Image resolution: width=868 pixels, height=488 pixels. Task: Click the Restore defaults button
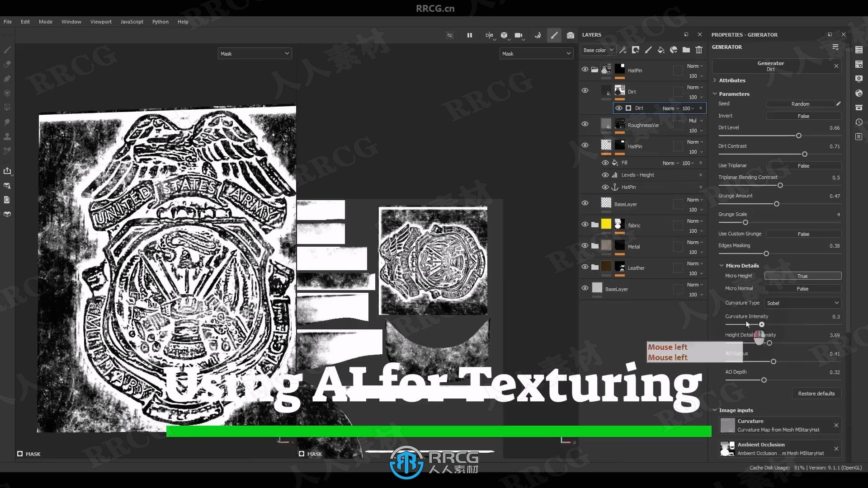point(816,394)
